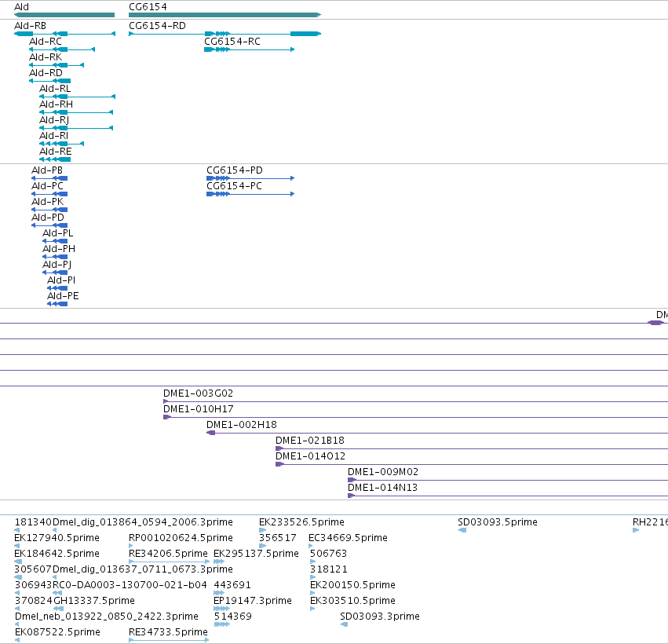Select the Ald-PH protein label
The height and width of the screenshot is (644, 668).
(x=59, y=249)
